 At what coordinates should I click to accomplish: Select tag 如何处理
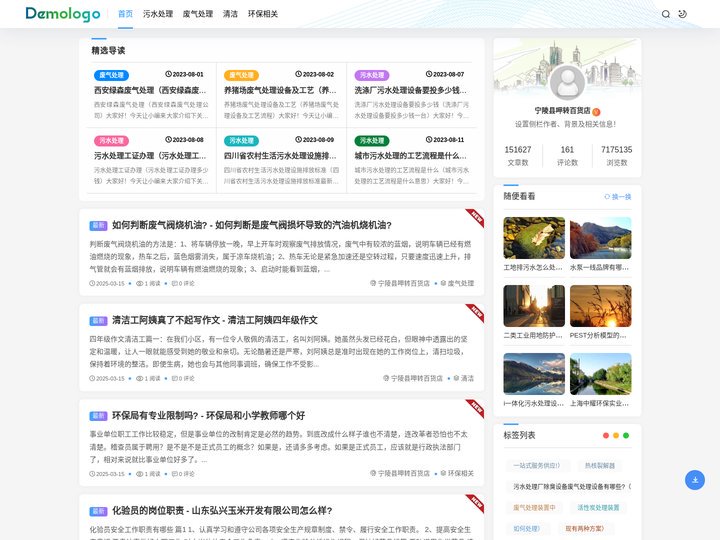526,529
